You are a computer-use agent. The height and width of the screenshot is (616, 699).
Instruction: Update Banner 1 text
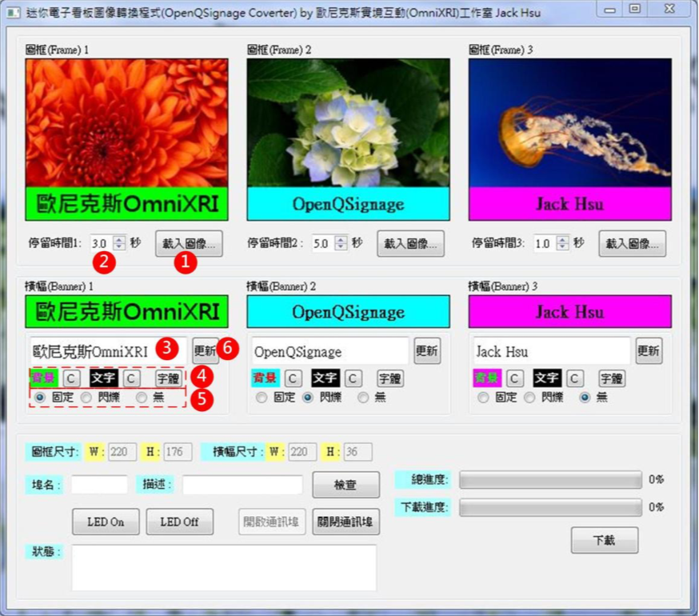[x=205, y=351]
